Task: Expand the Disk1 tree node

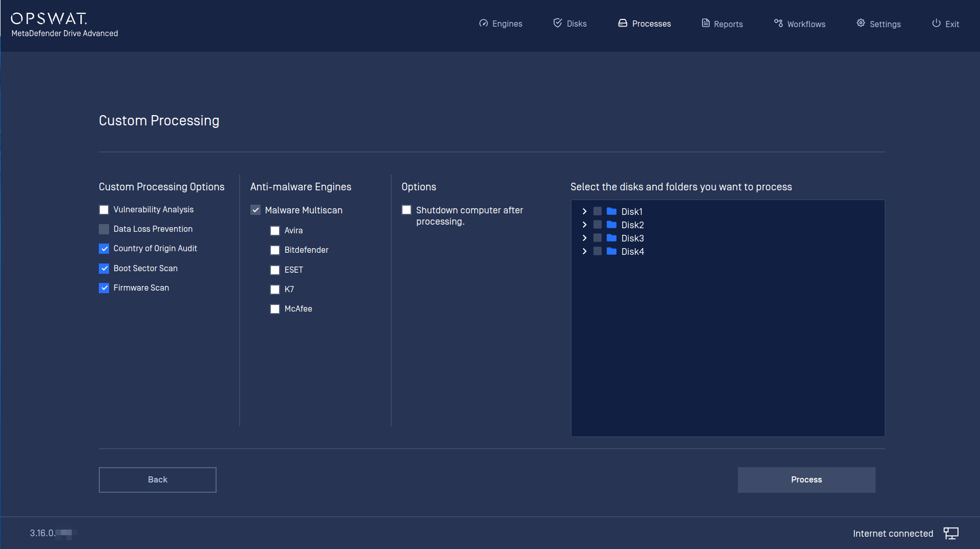Action: click(x=584, y=211)
